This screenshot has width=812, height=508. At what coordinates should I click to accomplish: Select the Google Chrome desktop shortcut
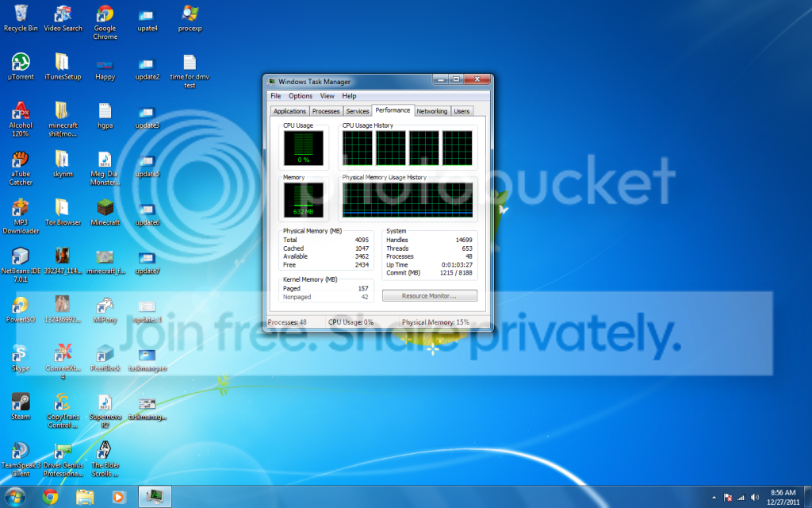pyautogui.click(x=105, y=23)
